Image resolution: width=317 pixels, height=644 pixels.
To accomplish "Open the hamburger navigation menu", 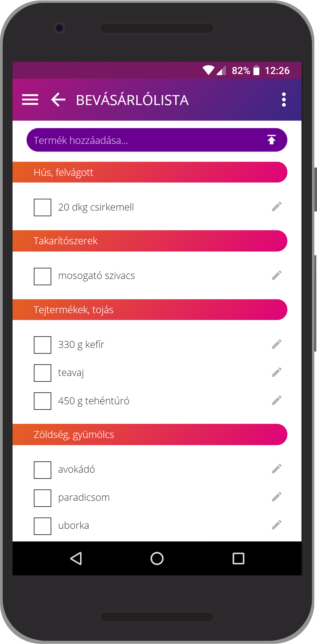I will (x=30, y=100).
